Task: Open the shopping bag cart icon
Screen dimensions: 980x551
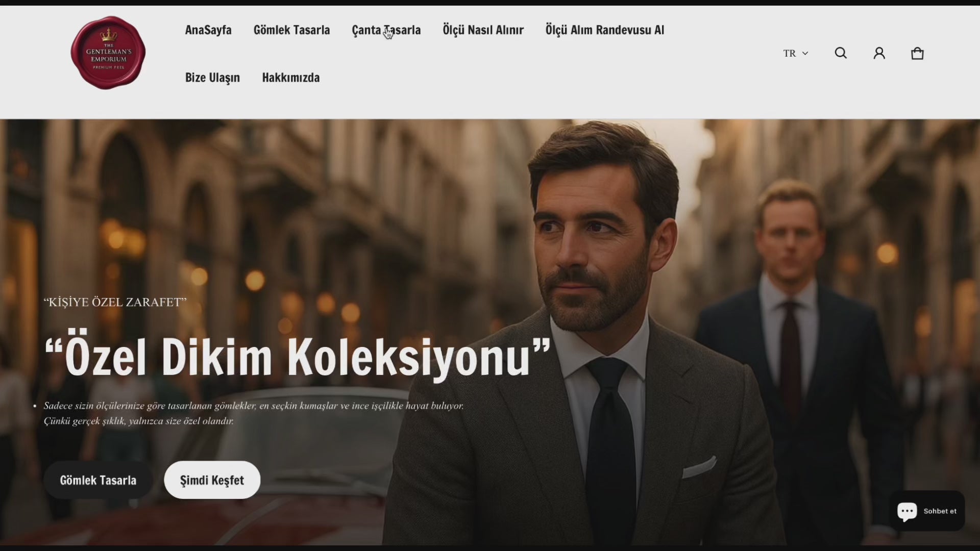Action: point(917,53)
